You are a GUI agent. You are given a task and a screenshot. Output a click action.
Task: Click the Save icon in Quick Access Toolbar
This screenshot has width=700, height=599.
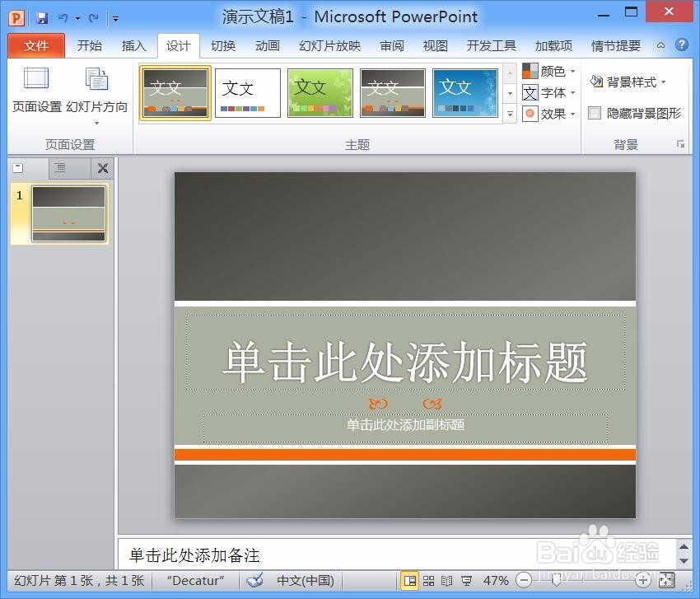(x=43, y=16)
